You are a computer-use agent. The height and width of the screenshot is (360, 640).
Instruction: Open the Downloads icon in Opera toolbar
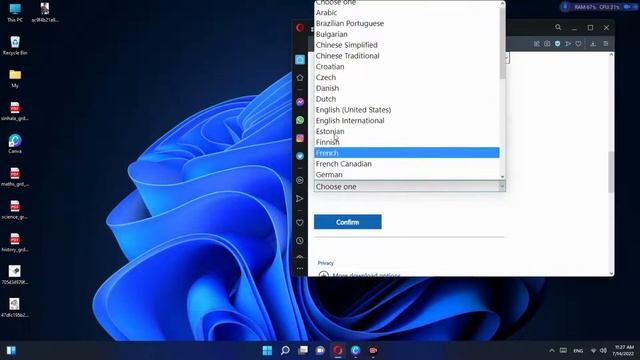click(593, 44)
